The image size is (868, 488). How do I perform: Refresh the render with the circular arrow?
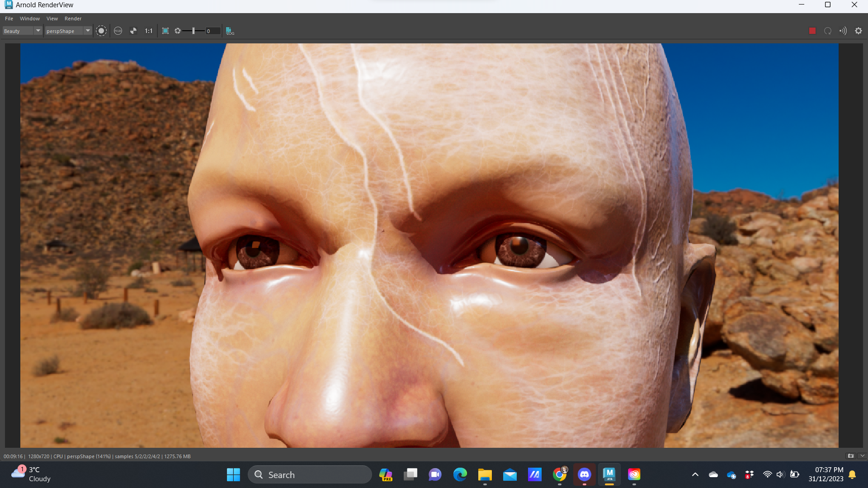[x=828, y=31]
